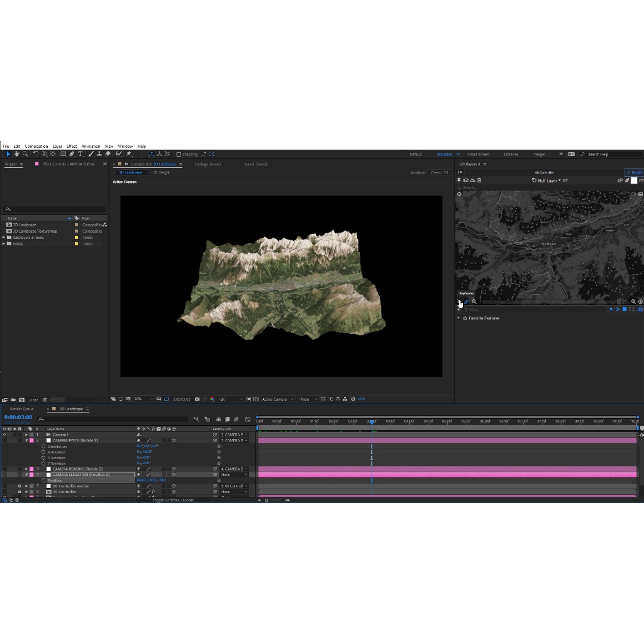Open the Null Layer dropdown
644x644 pixels.
coord(547,180)
